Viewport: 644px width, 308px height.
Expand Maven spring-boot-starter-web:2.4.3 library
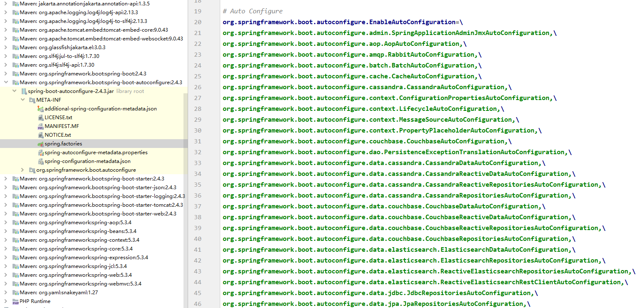point(5,214)
